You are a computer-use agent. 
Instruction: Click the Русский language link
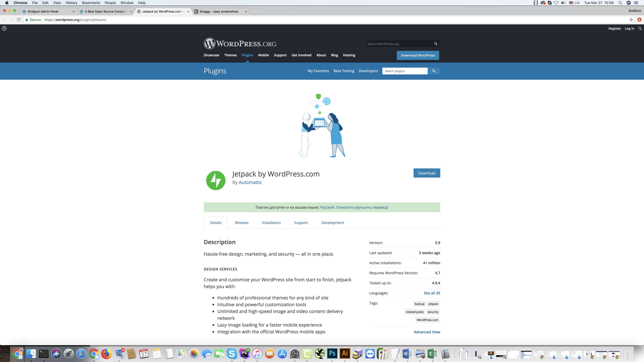pyautogui.click(x=327, y=207)
